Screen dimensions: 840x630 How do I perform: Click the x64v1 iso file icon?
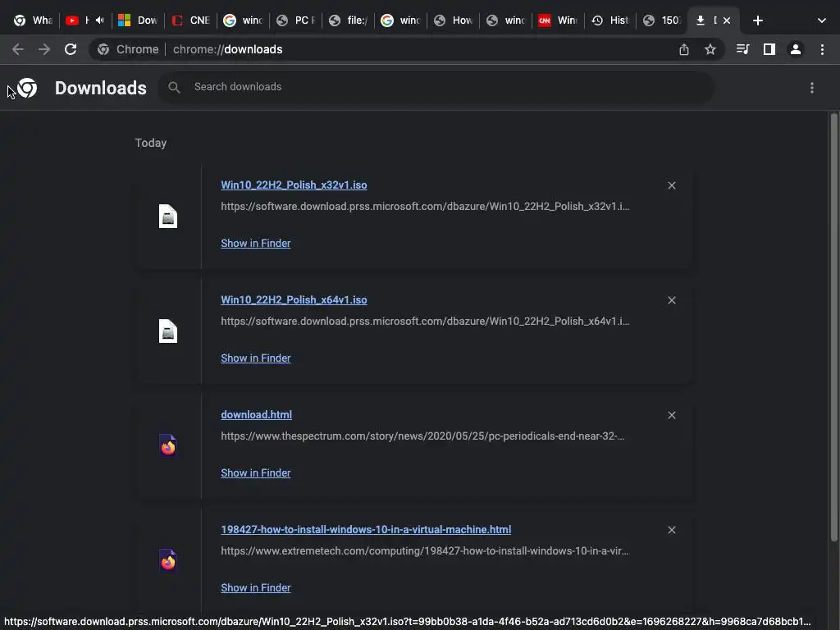[x=167, y=331]
